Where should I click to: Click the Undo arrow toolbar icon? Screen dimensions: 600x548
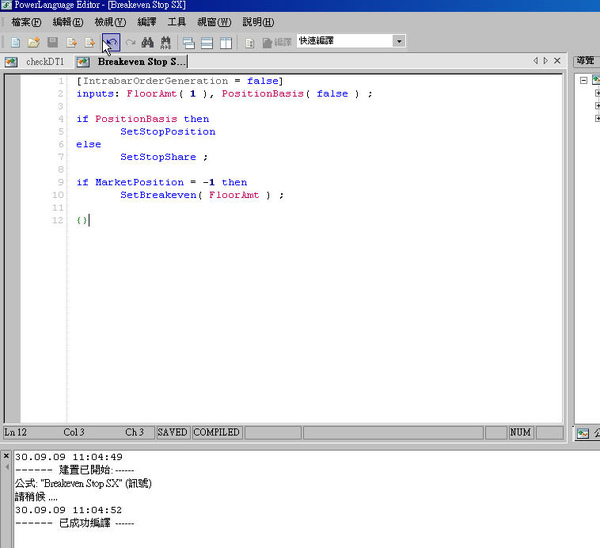111,42
